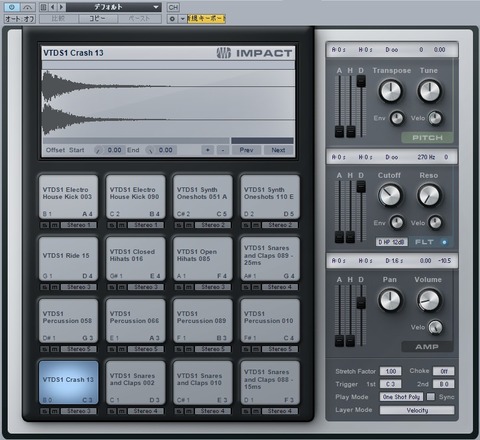This screenshot has height=440, width=480.
Task: Toggle the Sync checkbox
Action: 431,397
